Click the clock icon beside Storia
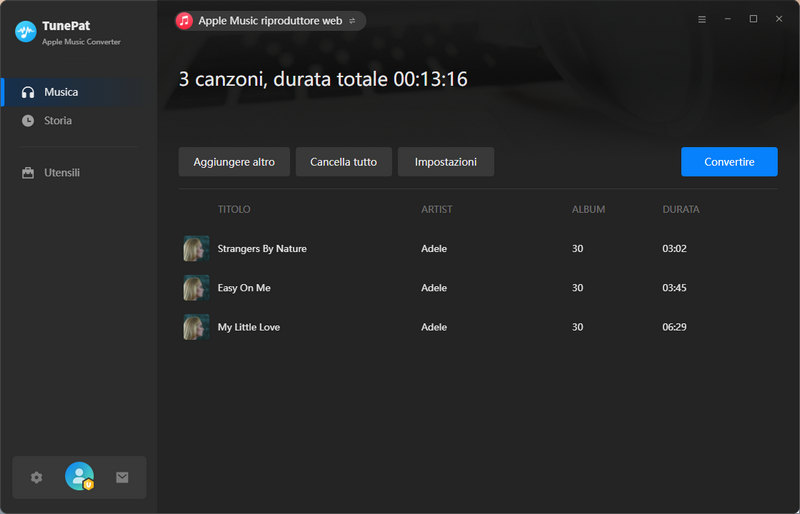Viewport: 800px width, 514px height. click(x=28, y=120)
